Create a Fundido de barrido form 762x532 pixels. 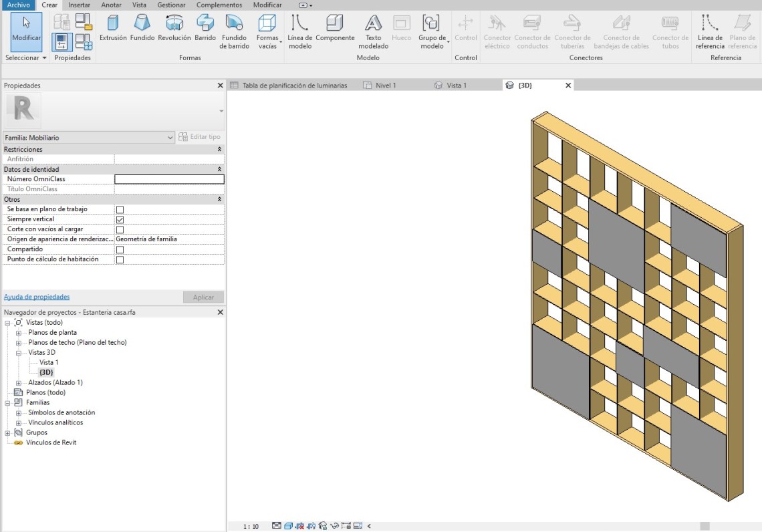point(234,32)
